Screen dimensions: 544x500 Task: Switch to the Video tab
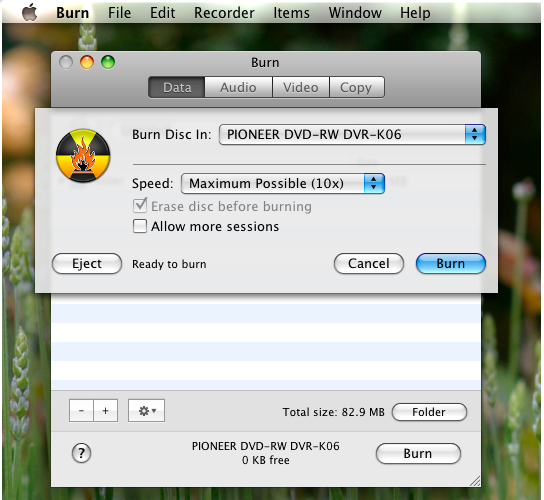pyautogui.click(x=300, y=87)
